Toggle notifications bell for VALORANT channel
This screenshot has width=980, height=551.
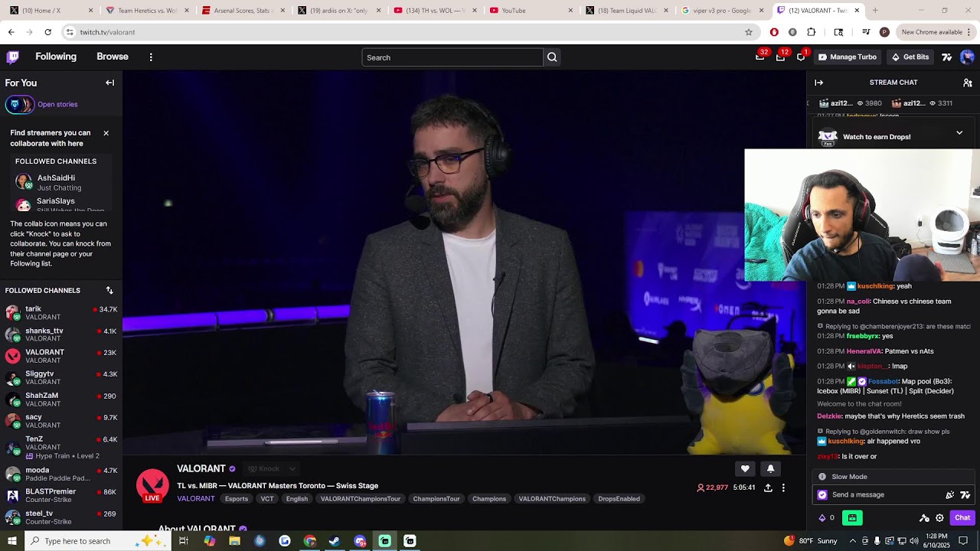770,469
